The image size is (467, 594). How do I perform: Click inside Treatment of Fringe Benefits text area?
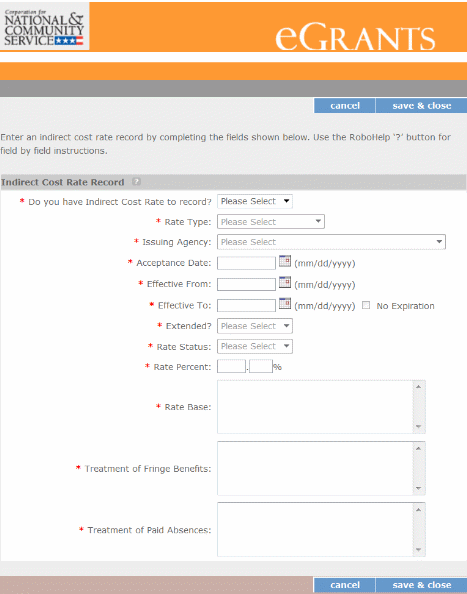click(x=315, y=468)
